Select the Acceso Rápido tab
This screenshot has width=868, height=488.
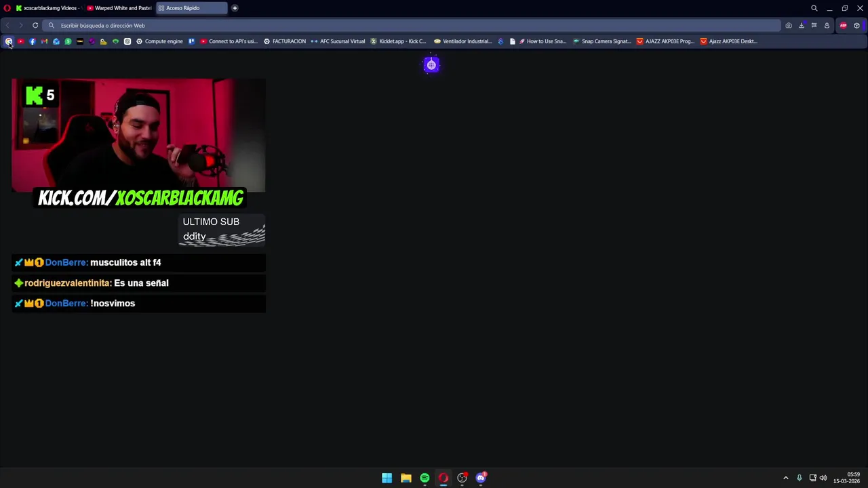pos(192,8)
